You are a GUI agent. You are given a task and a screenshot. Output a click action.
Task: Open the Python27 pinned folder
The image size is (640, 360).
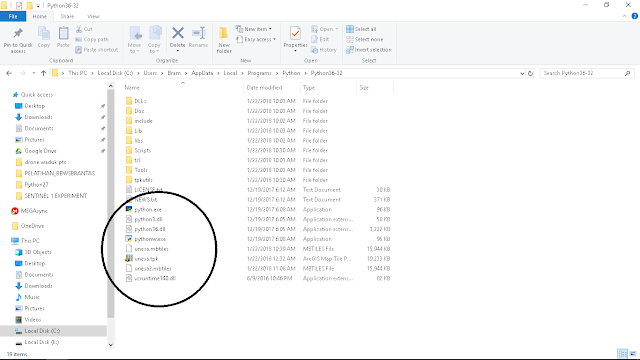pos(36,184)
